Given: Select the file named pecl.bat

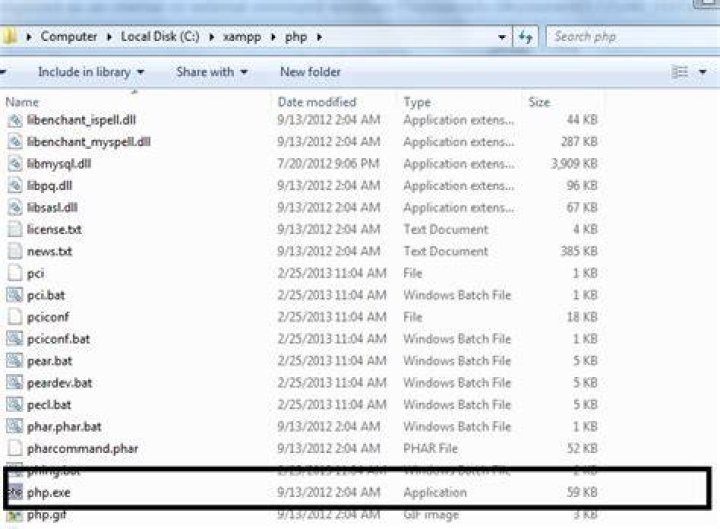Looking at the screenshot, I should (x=49, y=405).
